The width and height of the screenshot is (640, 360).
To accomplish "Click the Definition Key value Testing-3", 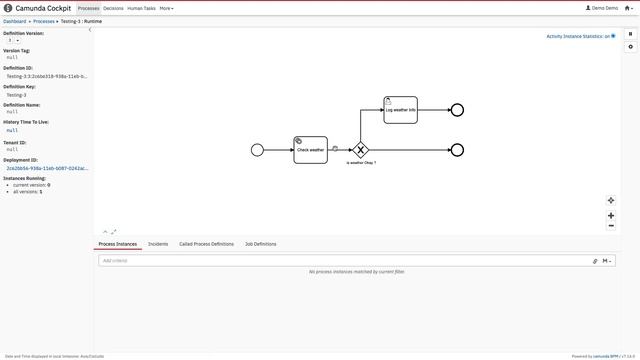I will (16, 95).
